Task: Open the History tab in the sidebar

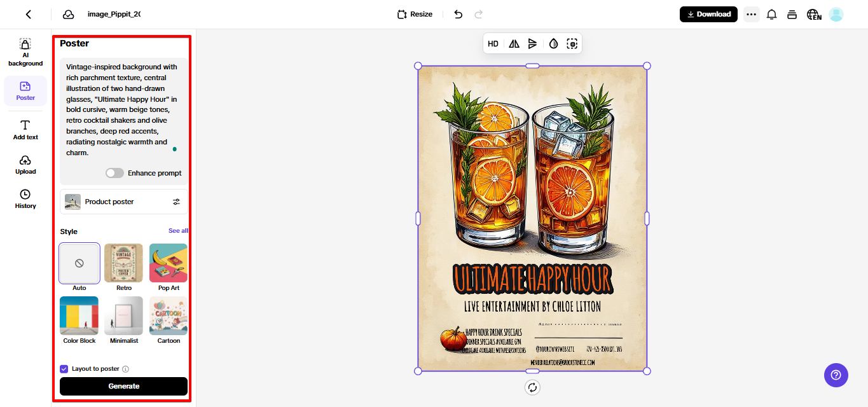Action: [x=25, y=198]
